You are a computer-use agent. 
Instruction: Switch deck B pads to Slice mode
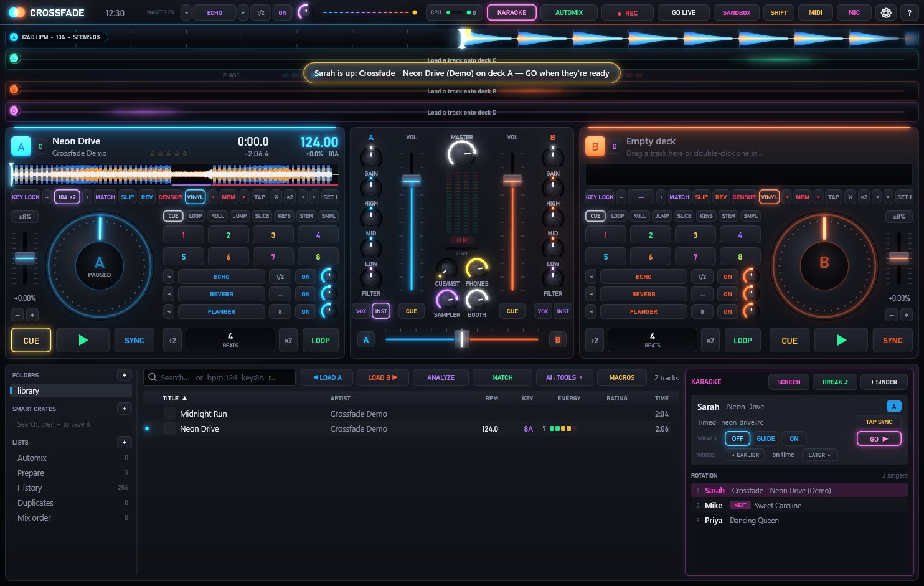684,216
